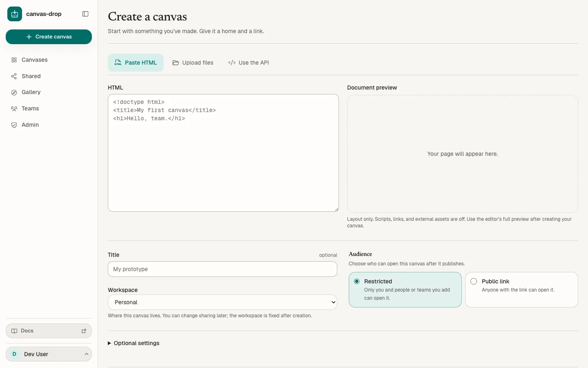588x368 pixels.
Task: Click the 'Create a canvas' heading
Action: click(147, 17)
